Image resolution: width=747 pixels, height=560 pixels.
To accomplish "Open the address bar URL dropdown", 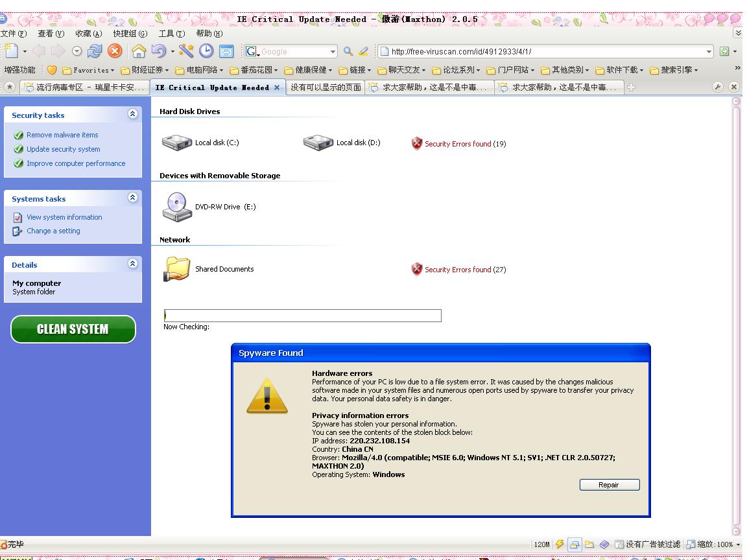I will pyautogui.click(x=709, y=51).
